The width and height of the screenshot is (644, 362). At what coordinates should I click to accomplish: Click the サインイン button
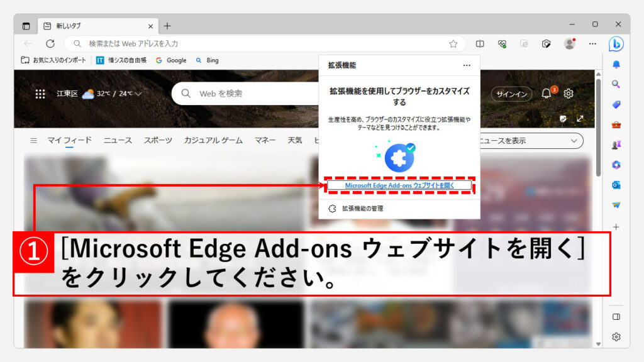click(511, 94)
